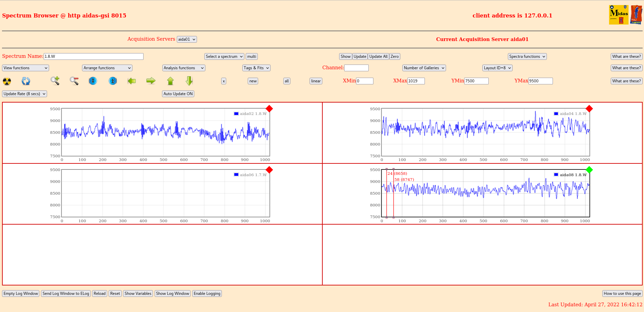The width and height of the screenshot is (644, 312).
Task: Click the yellow radiation hazard icon
Action: (x=7, y=81)
